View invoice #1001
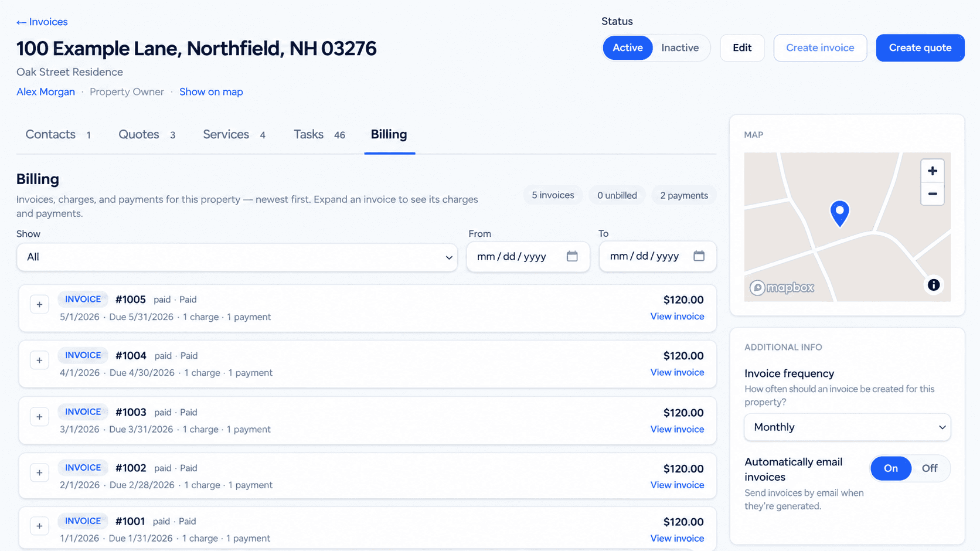Viewport: 980px width, 551px height. (x=677, y=539)
